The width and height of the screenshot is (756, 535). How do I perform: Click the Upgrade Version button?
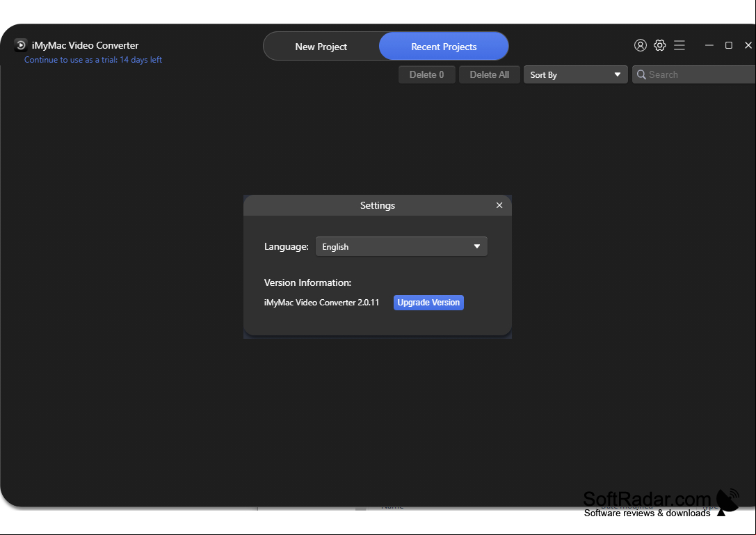click(x=428, y=303)
